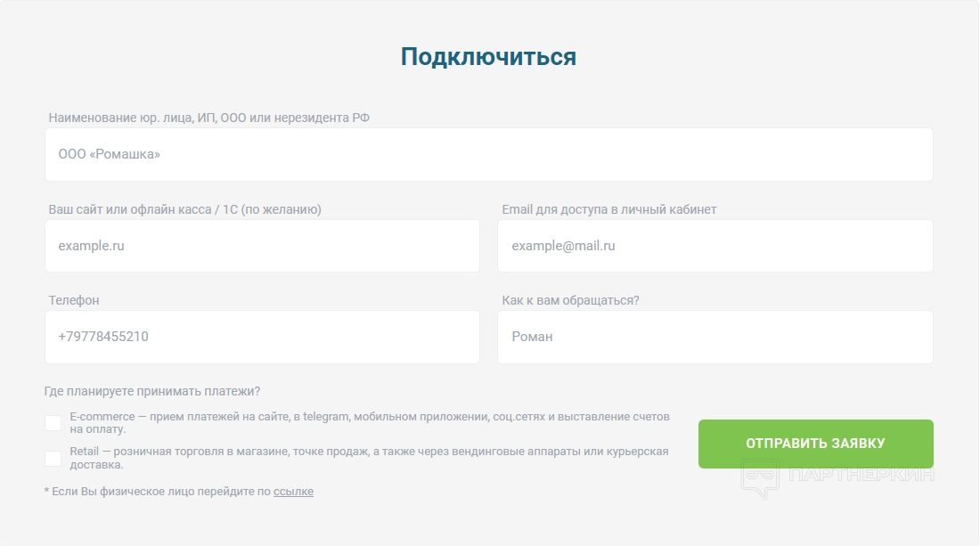Click the email field showing example@mail.ru
This screenshot has width=980, height=546.
(x=715, y=246)
